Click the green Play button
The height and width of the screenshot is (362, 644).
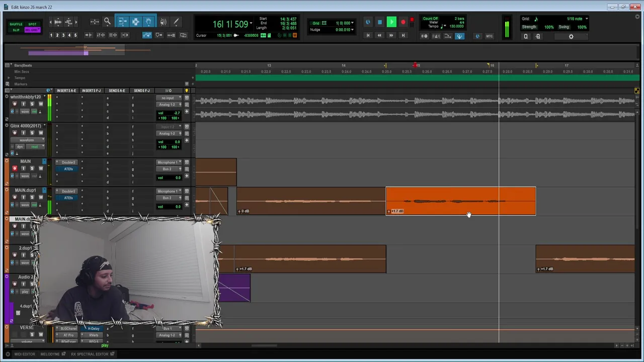[x=391, y=22]
